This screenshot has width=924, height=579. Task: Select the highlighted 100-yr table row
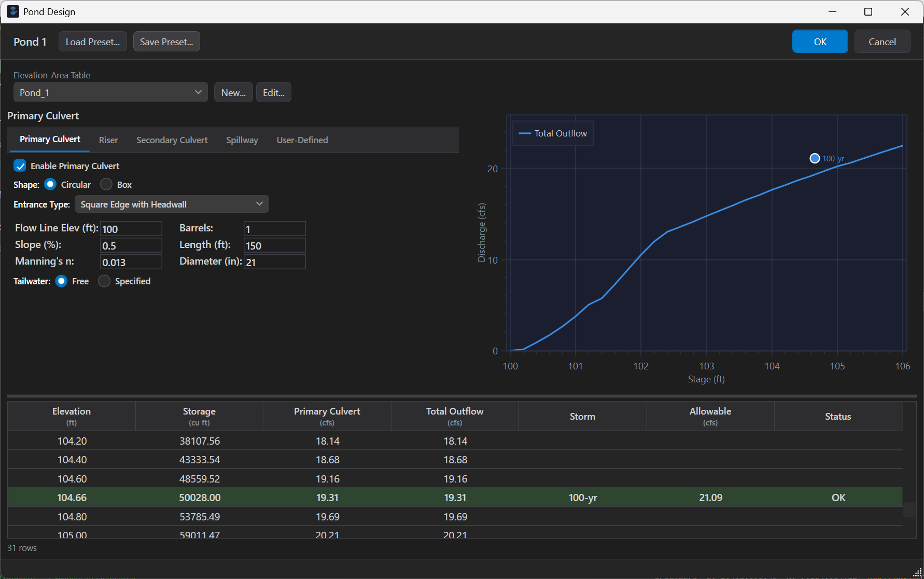455,498
